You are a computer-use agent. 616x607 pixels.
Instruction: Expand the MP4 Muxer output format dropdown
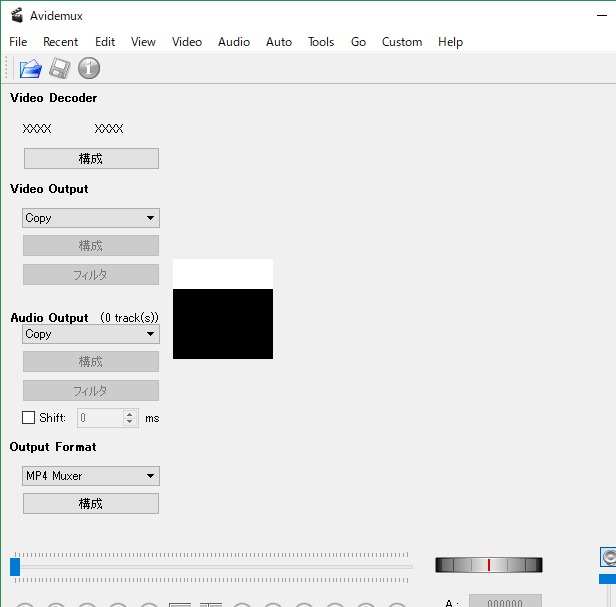tap(91, 476)
